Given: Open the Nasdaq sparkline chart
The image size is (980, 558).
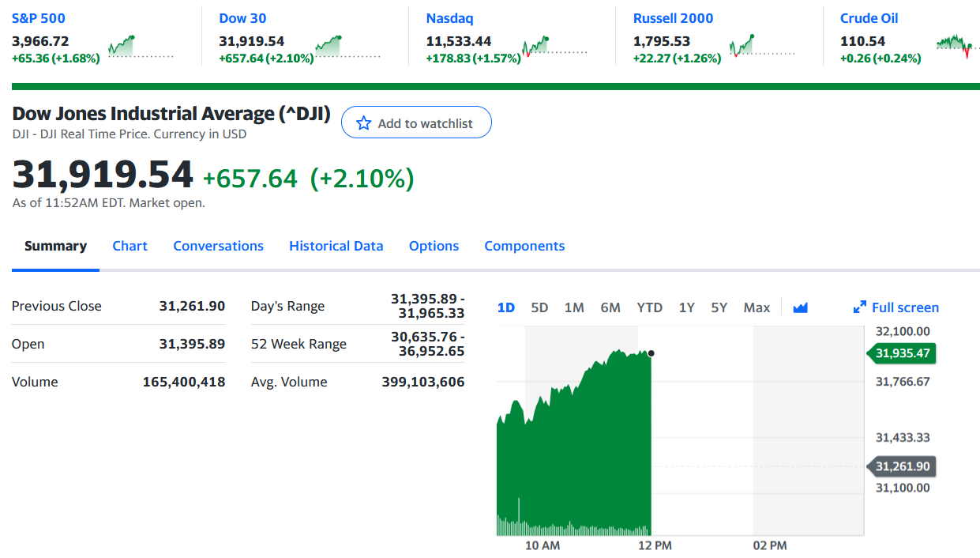Looking at the screenshot, I should (x=554, y=46).
